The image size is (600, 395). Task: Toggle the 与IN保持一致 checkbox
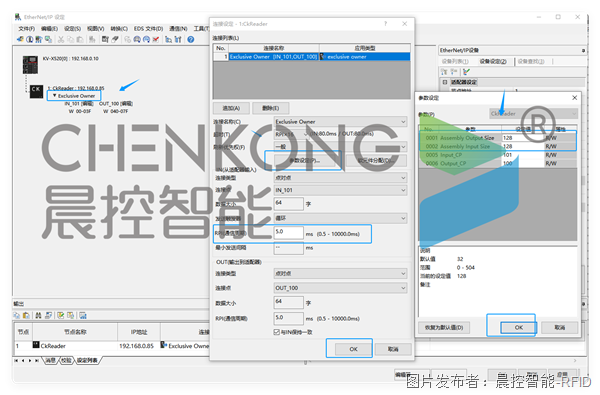pos(276,332)
